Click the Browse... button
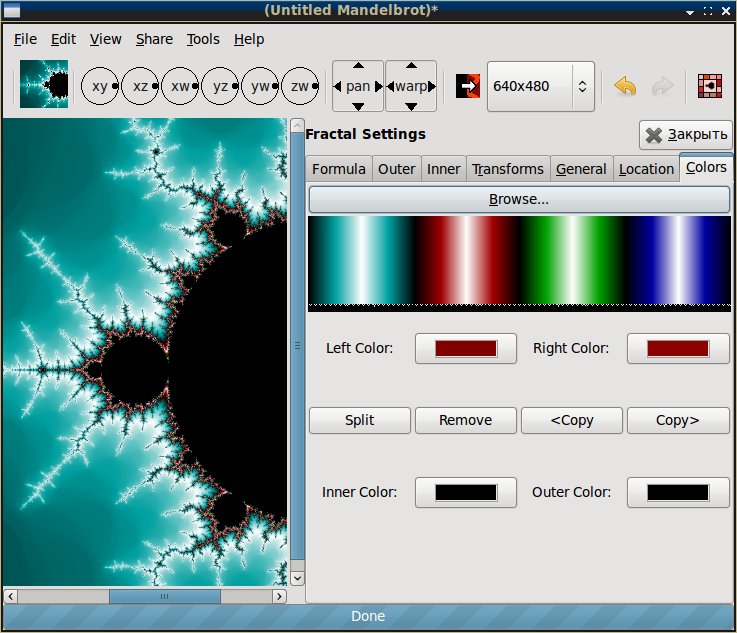 tap(519, 199)
